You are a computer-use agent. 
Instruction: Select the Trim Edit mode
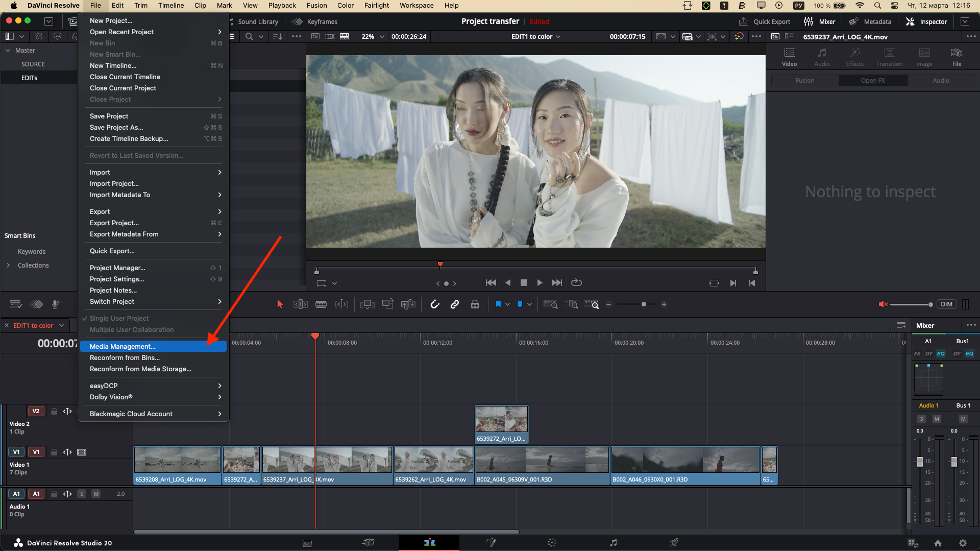(x=301, y=304)
